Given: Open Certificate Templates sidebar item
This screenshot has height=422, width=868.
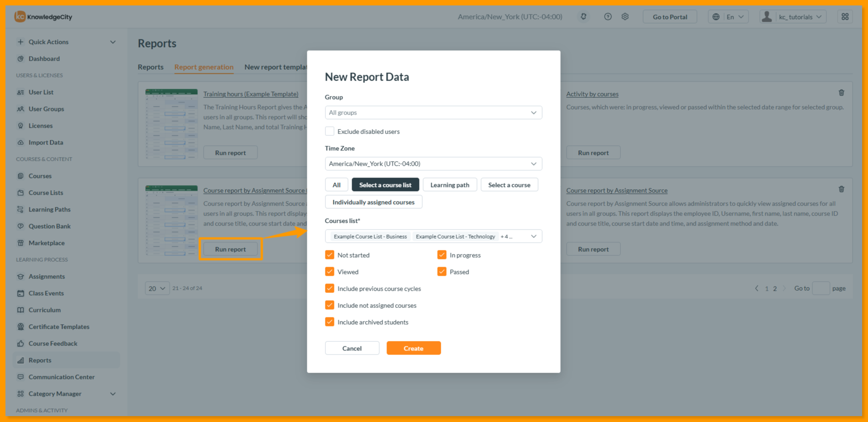Looking at the screenshot, I should coord(59,326).
